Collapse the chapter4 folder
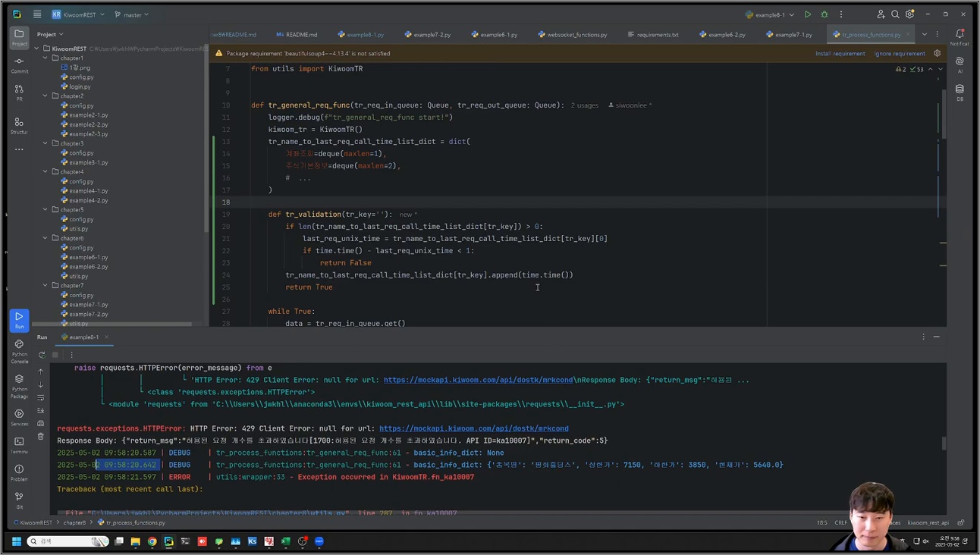This screenshot has height=555, width=980. [46, 172]
